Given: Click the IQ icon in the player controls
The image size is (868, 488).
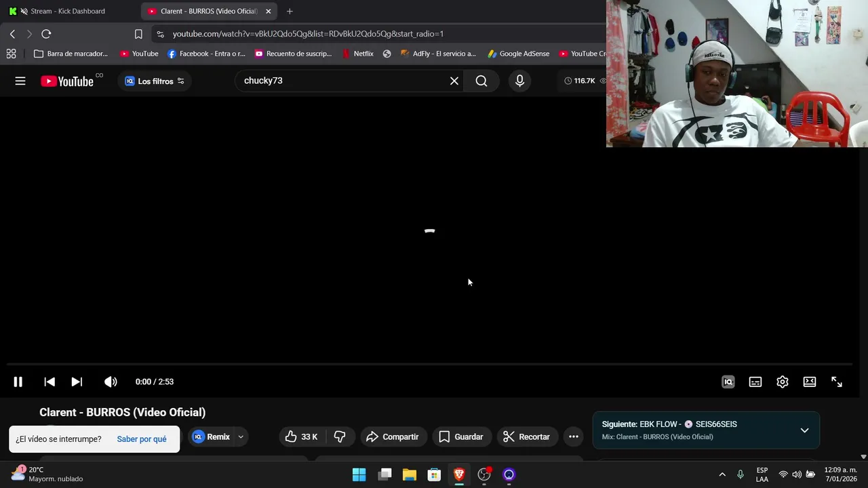Looking at the screenshot, I should [728, 382].
